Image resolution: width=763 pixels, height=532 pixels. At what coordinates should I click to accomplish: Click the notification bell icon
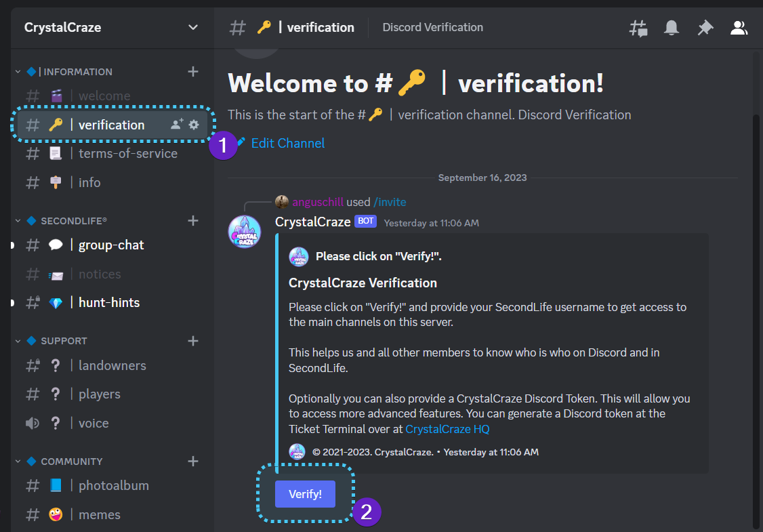(x=672, y=28)
